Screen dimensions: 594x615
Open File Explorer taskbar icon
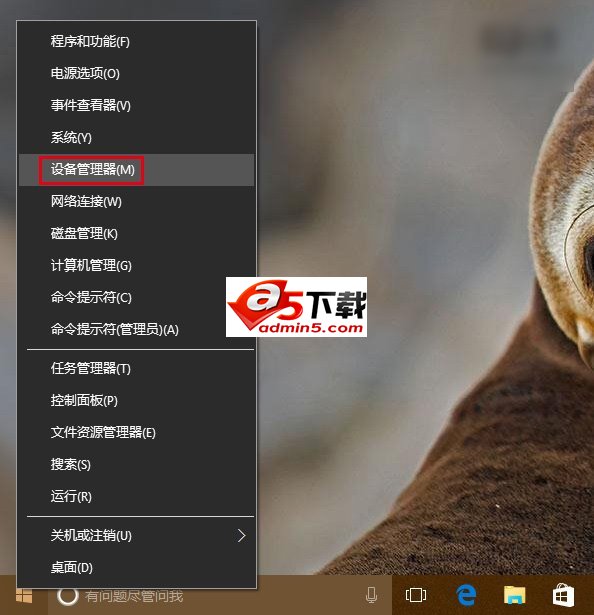click(514, 595)
